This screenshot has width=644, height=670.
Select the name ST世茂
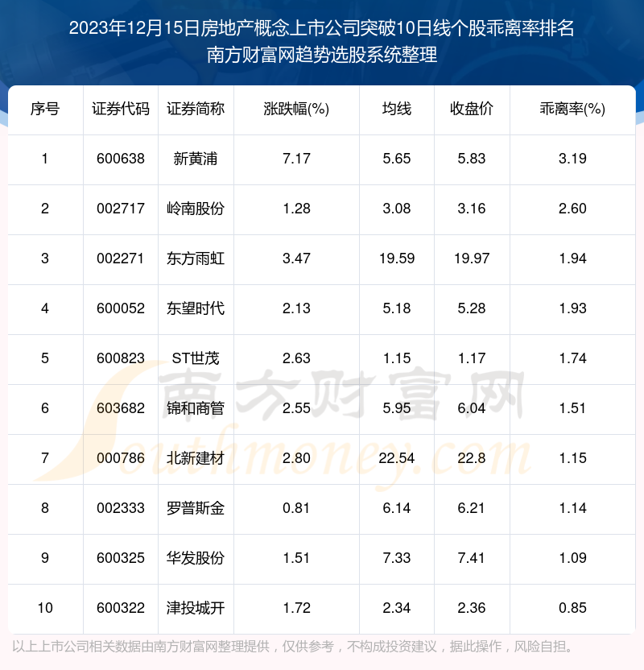[x=196, y=358]
